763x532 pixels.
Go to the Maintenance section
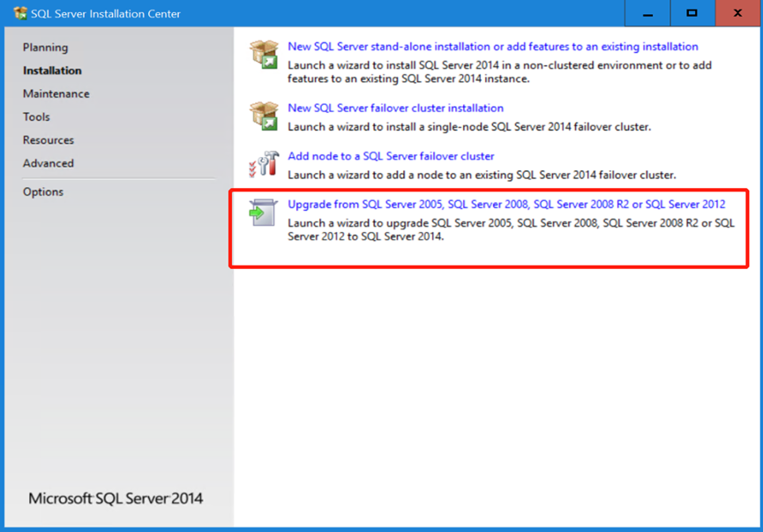pos(56,94)
